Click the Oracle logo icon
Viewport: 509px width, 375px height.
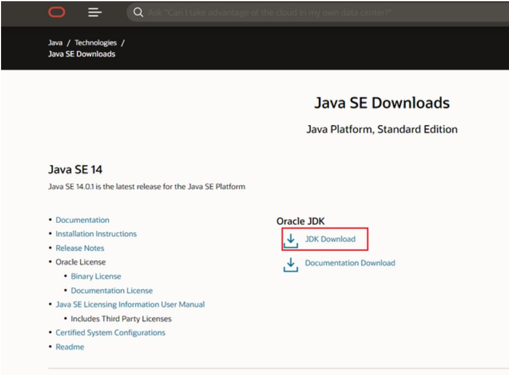click(57, 12)
